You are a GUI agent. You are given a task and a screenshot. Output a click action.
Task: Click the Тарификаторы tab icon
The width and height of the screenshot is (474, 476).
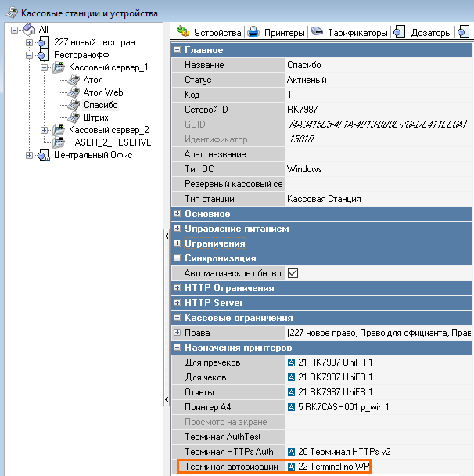(x=317, y=32)
